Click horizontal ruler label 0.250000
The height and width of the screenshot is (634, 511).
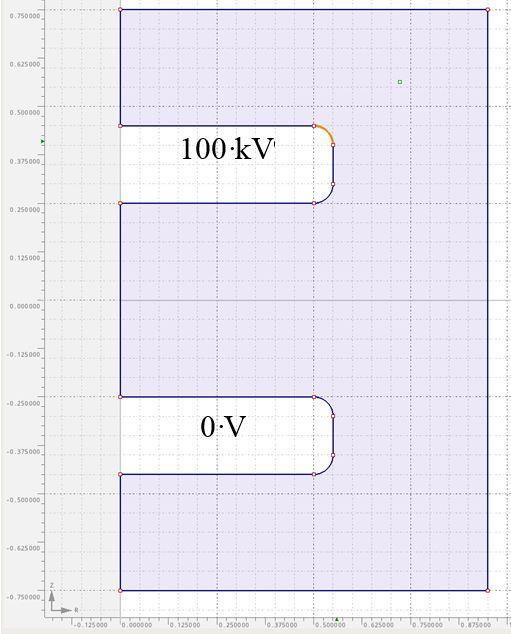pos(234,625)
